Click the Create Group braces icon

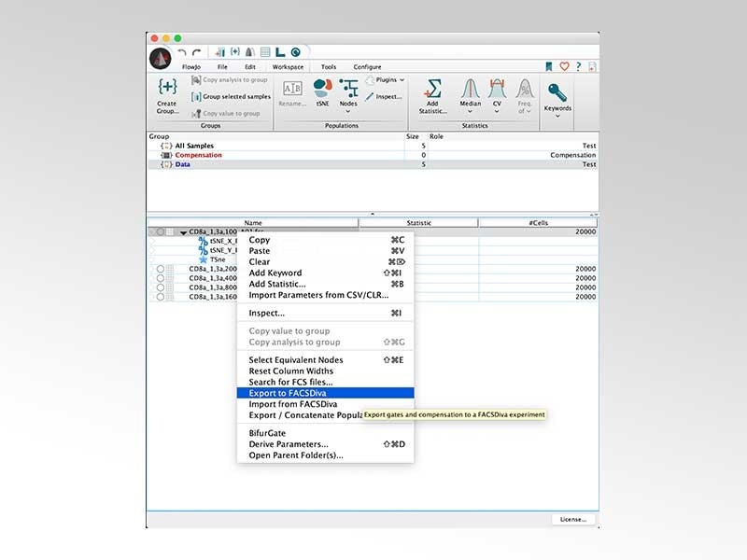coord(167,87)
